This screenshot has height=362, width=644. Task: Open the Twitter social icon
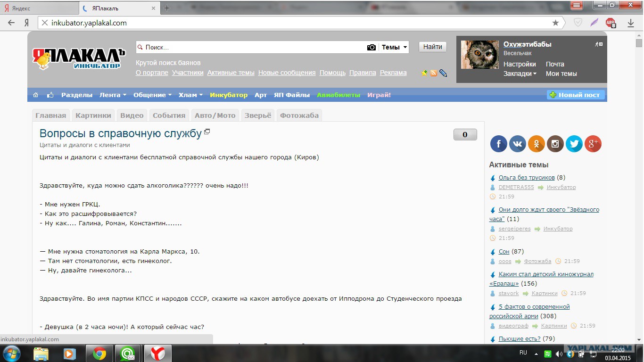574,144
